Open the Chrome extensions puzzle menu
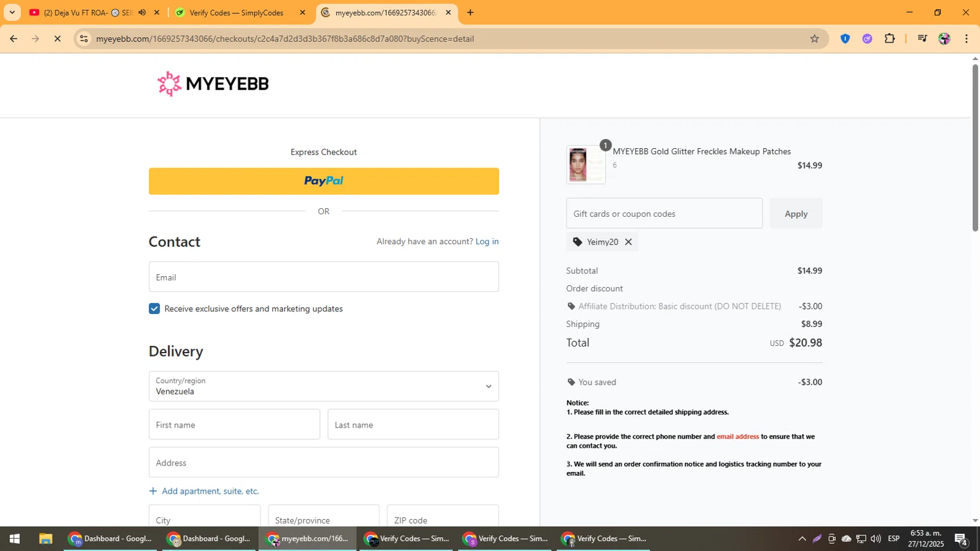The height and width of the screenshot is (551, 980). [x=890, y=39]
